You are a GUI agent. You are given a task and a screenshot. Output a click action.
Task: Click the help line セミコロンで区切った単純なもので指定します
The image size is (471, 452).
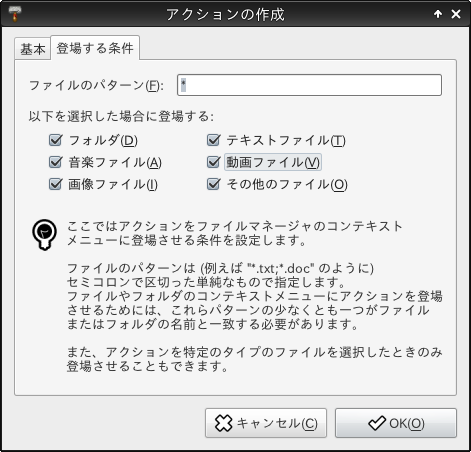pyautogui.click(x=206, y=282)
